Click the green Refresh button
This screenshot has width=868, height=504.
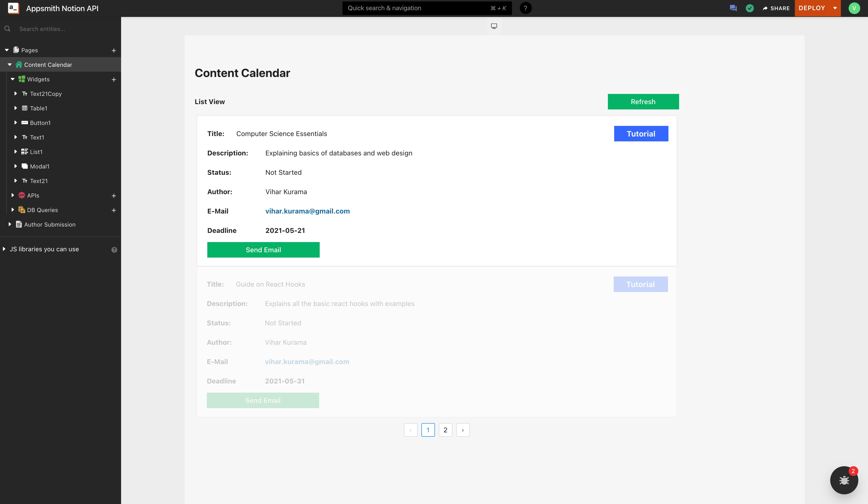pos(643,102)
